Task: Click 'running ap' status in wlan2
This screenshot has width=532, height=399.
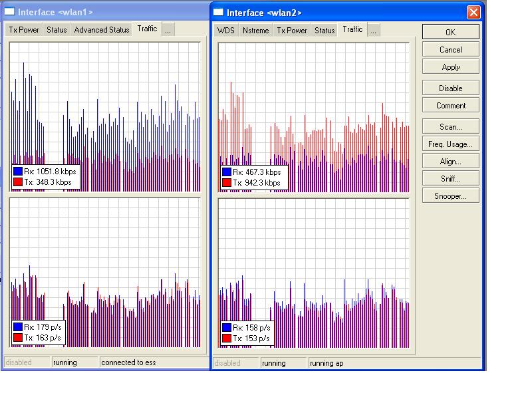Action: click(394, 363)
